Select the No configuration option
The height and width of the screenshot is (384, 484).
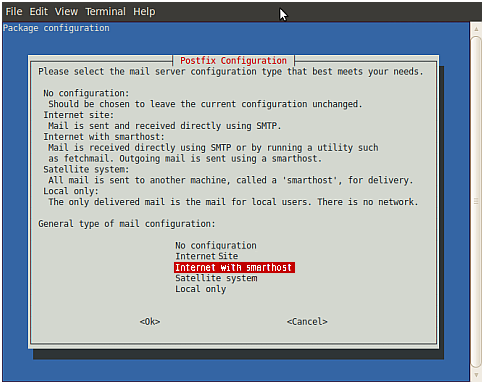pyautogui.click(x=216, y=245)
